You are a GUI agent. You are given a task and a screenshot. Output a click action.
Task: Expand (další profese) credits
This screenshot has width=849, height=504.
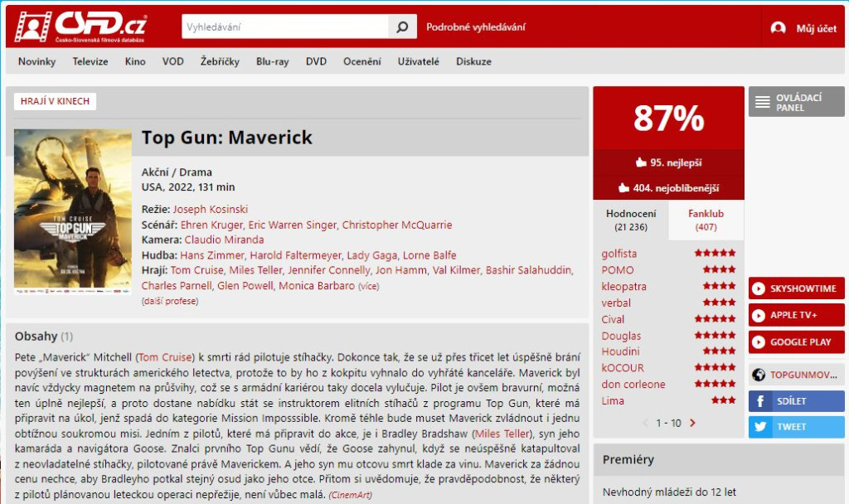[170, 301]
